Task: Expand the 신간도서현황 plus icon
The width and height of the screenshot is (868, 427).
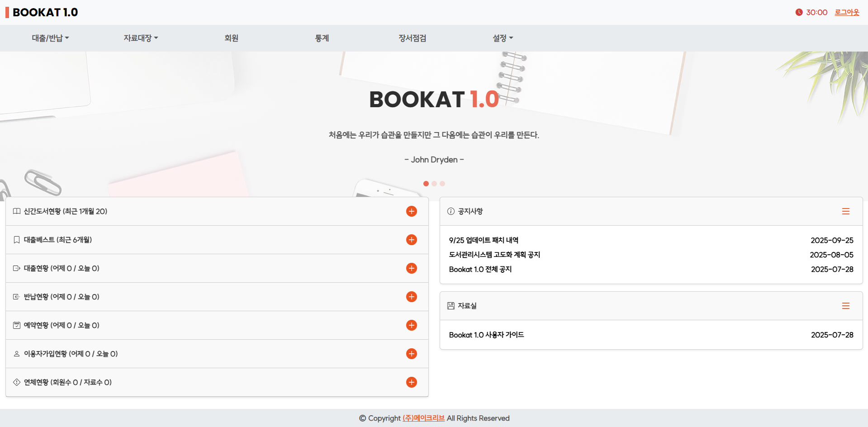Action: [x=411, y=211]
